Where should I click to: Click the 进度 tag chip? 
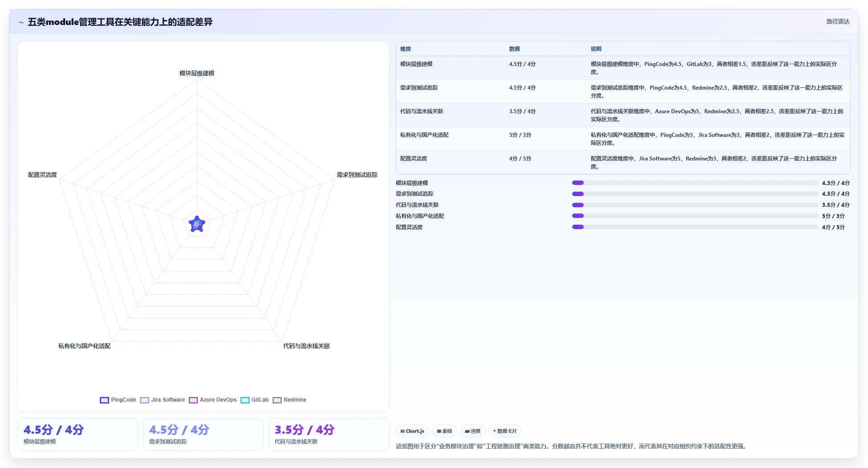tap(473, 431)
